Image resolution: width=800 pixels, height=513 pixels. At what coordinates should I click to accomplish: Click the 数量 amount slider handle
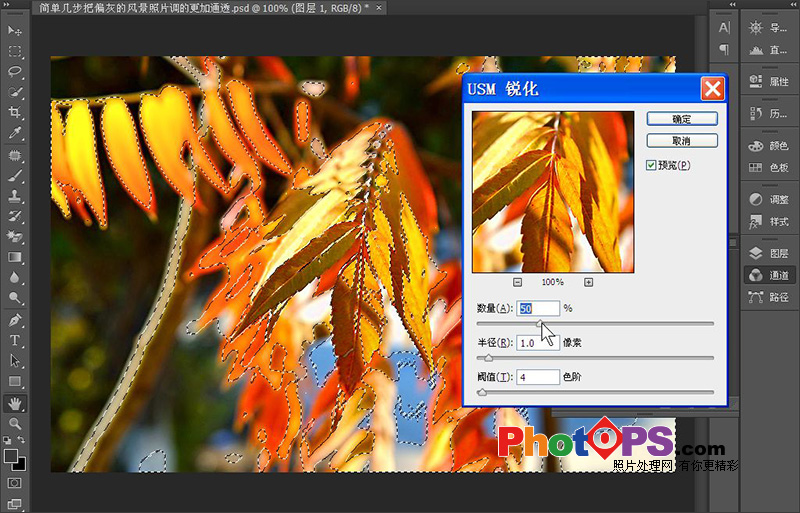(x=540, y=323)
